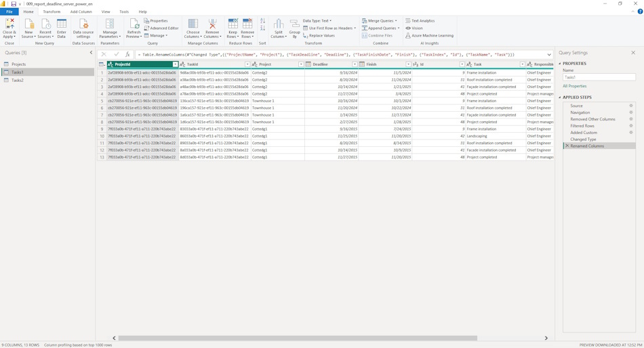Click the horizontal scrollbar of the data grid

pyautogui.click(x=298, y=338)
